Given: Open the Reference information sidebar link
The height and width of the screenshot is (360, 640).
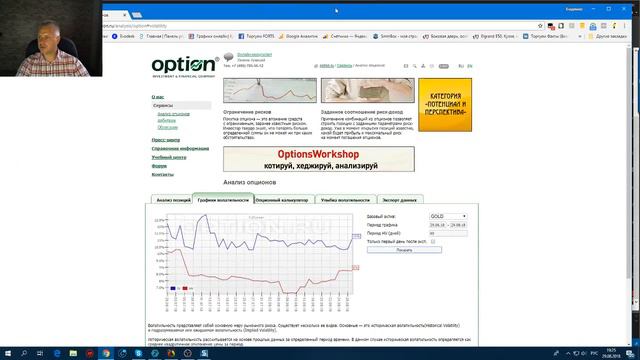Looking at the screenshot, I should point(180,148).
